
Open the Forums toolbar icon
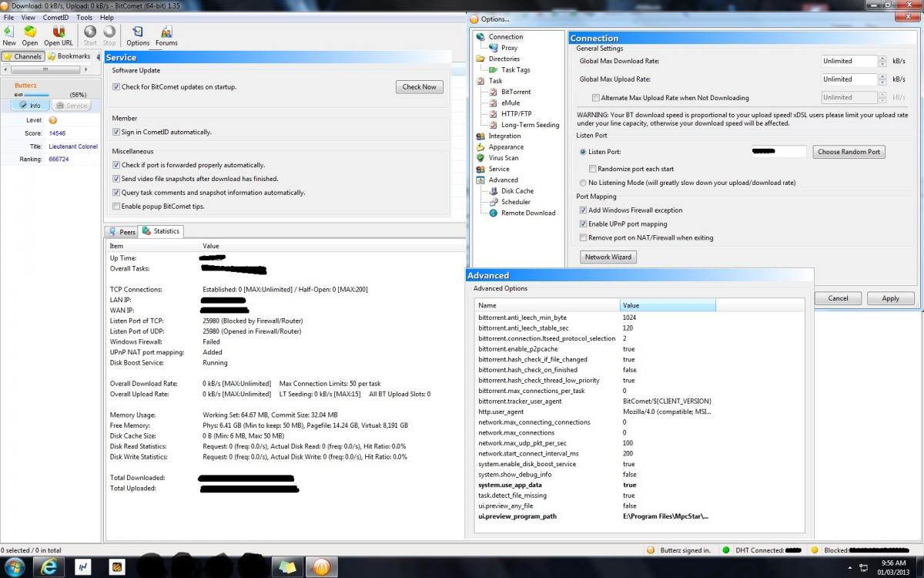(166, 32)
